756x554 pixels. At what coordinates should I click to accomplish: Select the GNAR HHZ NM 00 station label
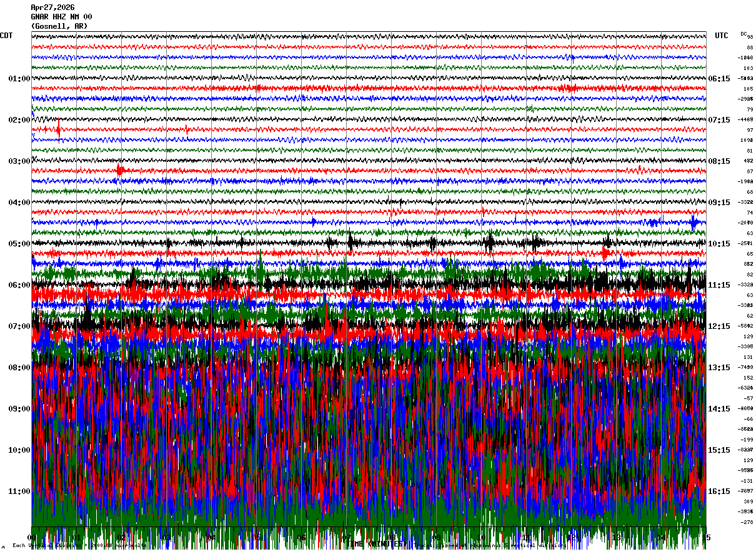(x=61, y=17)
